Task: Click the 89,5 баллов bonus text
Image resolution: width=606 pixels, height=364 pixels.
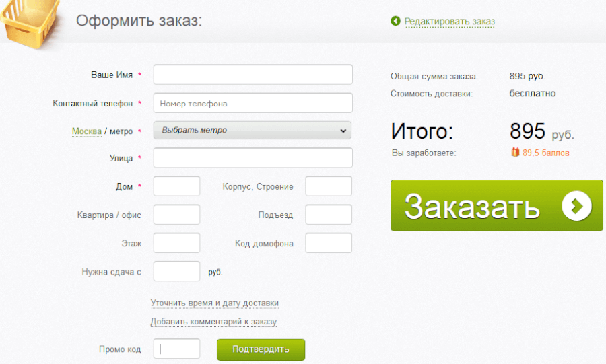Action: coord(545,153)
